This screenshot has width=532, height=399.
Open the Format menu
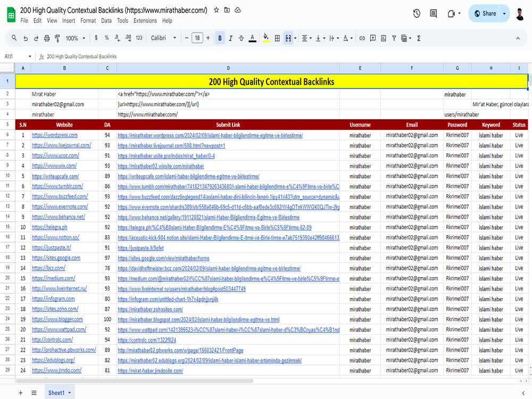tap(88, 21)
